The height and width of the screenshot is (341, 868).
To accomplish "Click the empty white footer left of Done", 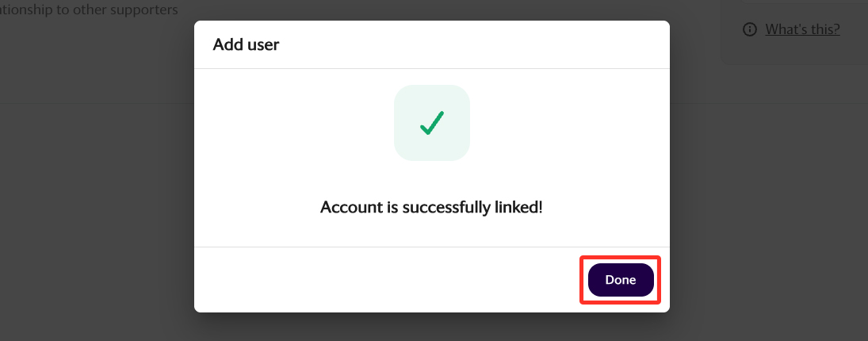I will (x=388, y=280).
